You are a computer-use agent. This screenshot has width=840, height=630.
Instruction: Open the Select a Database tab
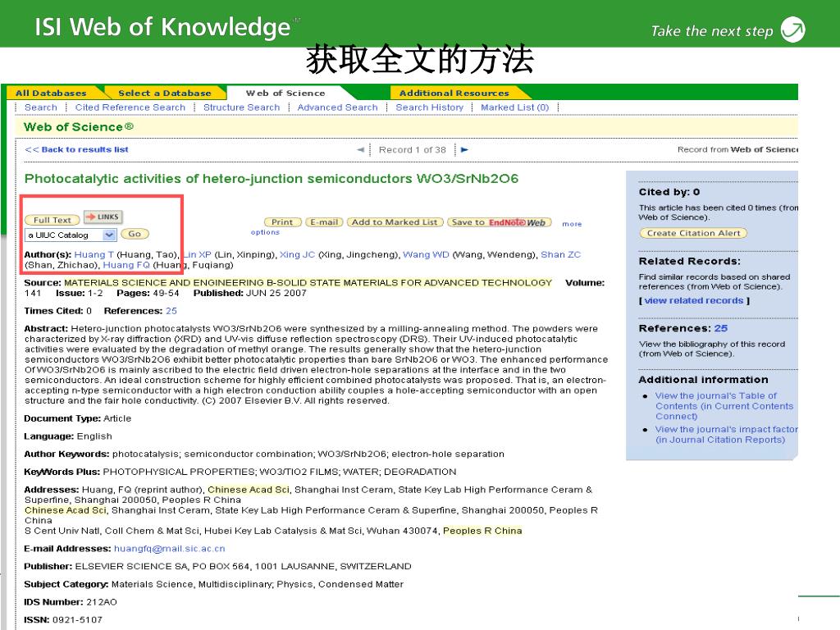click(164, 94)
